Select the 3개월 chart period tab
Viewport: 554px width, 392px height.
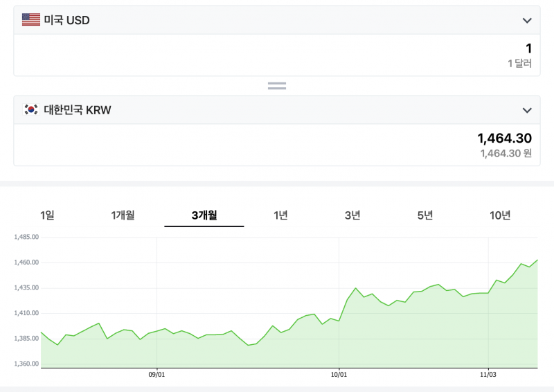pyautogui.click(x=204, y=215)
